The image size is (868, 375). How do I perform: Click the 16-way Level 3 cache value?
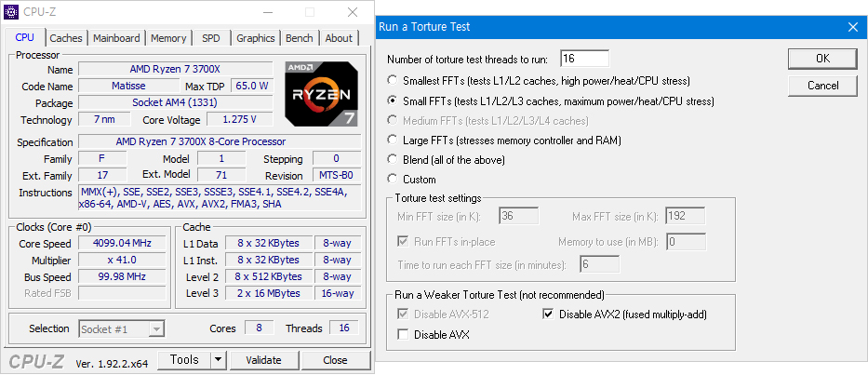(x=338, y=293)
